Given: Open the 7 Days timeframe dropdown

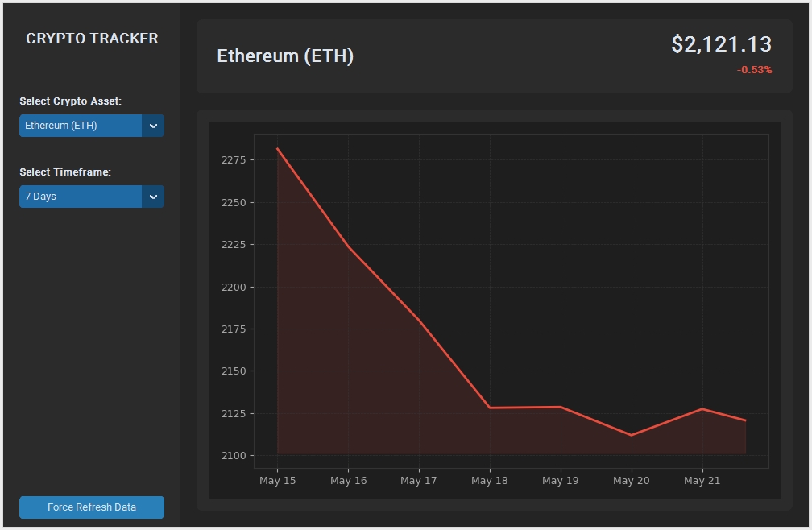Looking at the screenshot, I should [x=92, y=197].
